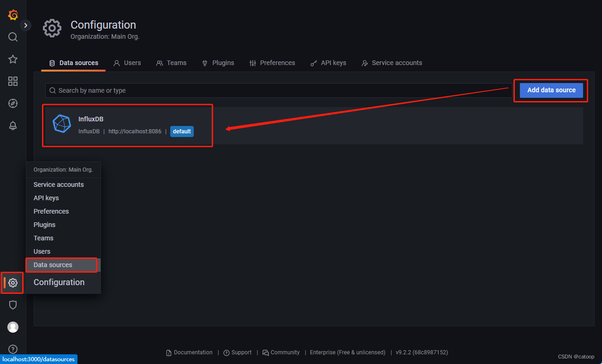Switch to the API keys tab

pos(328,63)
